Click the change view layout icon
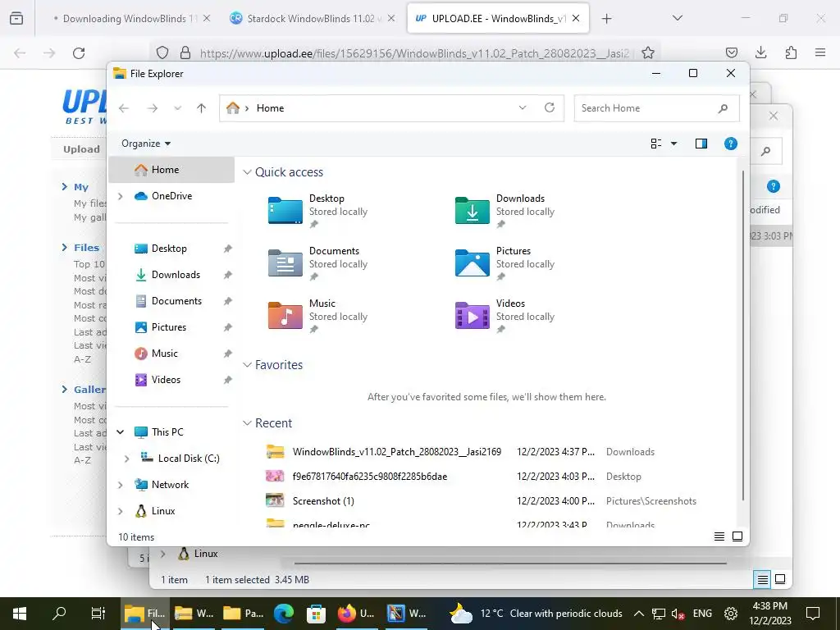The height and width of the screenshot is (630, 840). (655, 144)
